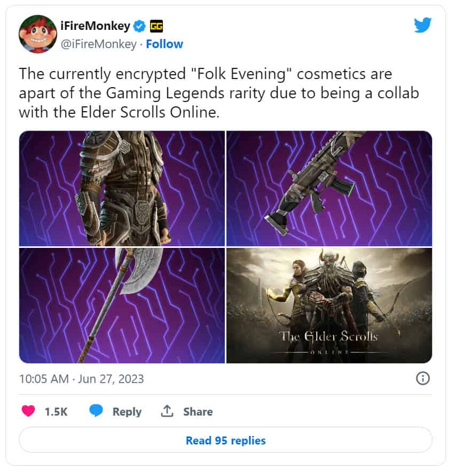
Task: Click the blue reply speech bubble icon
Action: tap(96, 411)
